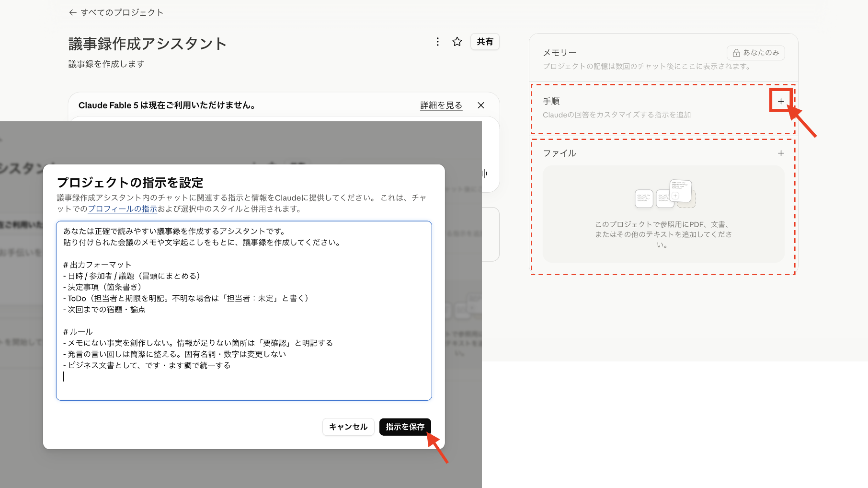Viewport: 868px width, 488px height.
Task: Open the プロフィールの指示 link in dialog
Action: (123, 209)
